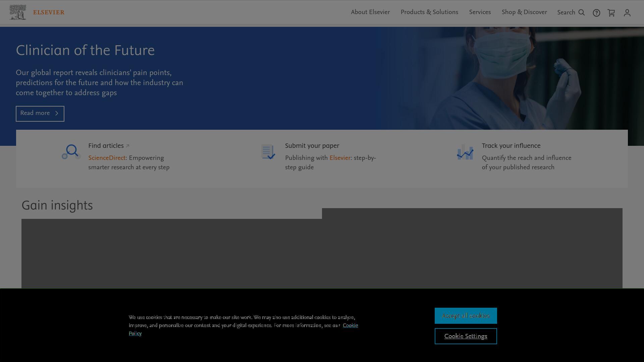The width and height of the screenshot is (644, 362).
Task: Open the Shop & Discover menu
Action: pyautogui.click(x=524, y=12)
